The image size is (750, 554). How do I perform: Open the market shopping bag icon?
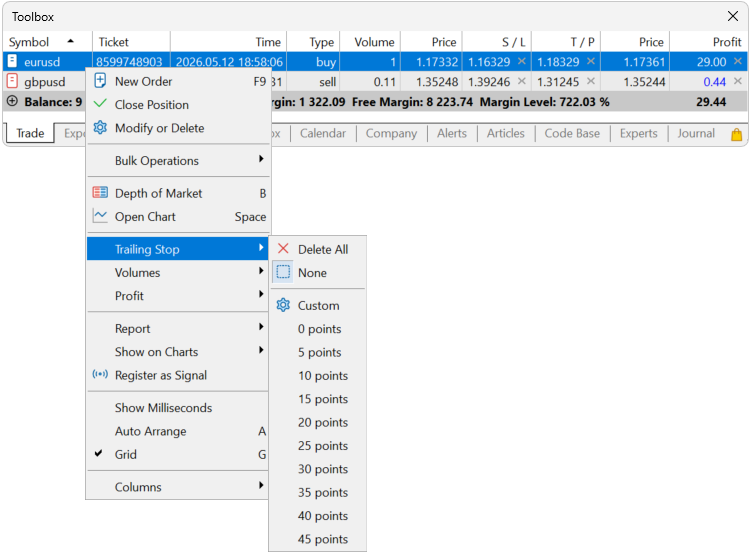(x=737, y=134)
